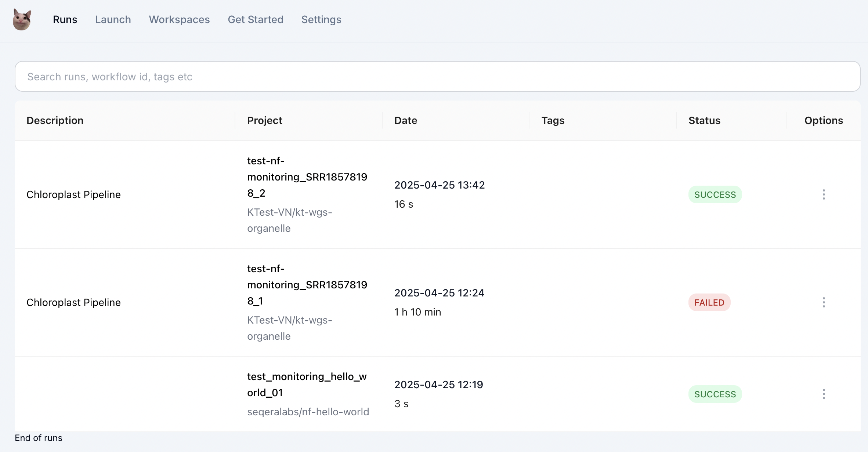Click duration text 3 s

(x=401, y=404)
